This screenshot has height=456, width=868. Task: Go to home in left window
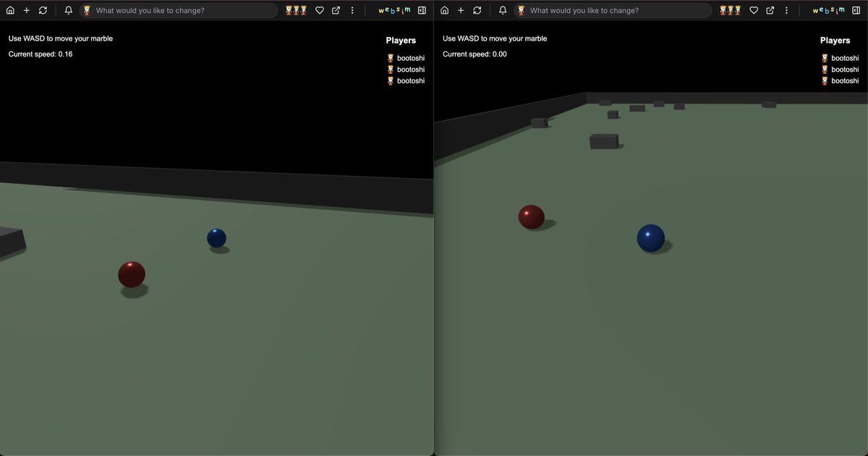point(10,11)
